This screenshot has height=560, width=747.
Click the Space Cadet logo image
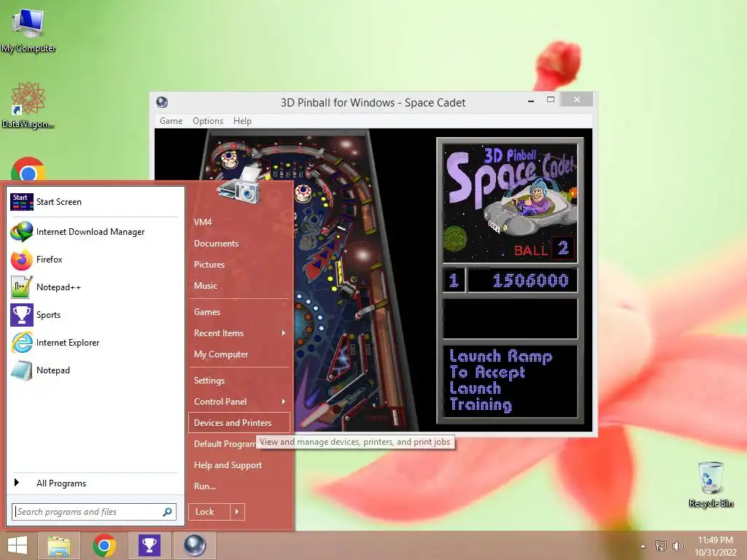(x=510, y=203)
